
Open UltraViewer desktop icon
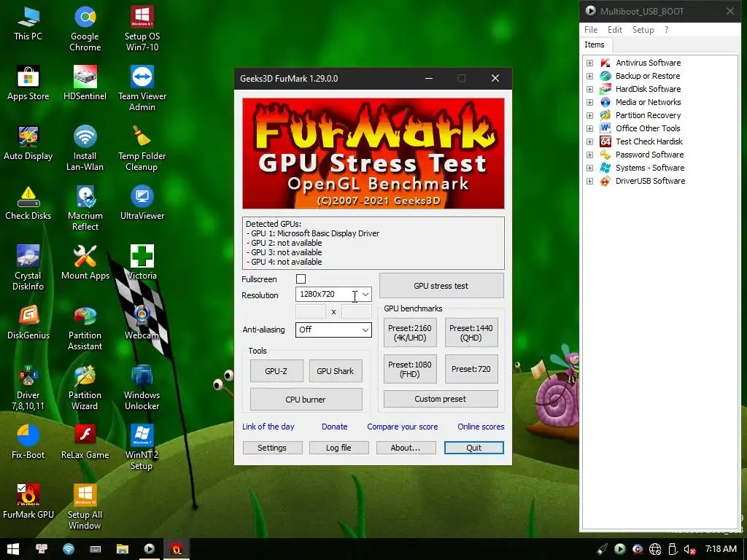142,203
